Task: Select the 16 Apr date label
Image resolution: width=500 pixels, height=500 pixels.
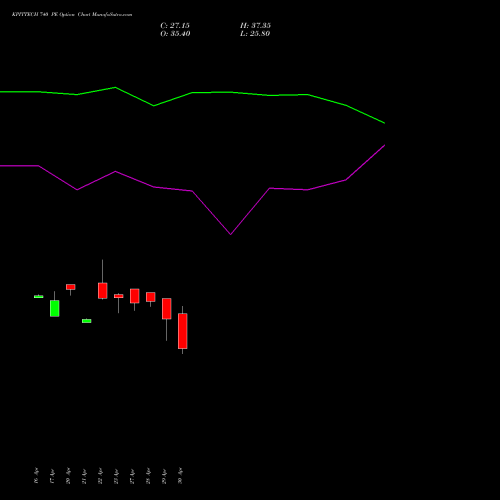Action: pos(36,476)
